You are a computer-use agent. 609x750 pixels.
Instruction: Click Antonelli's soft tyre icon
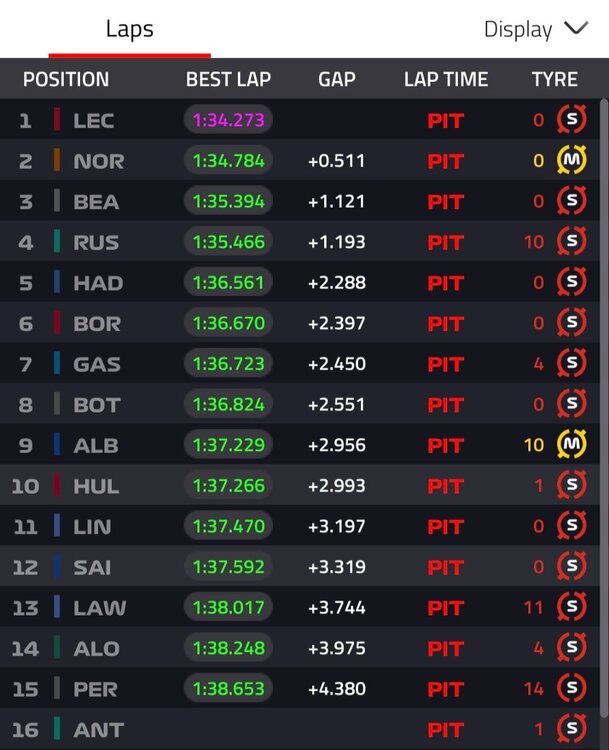[571, 729]
